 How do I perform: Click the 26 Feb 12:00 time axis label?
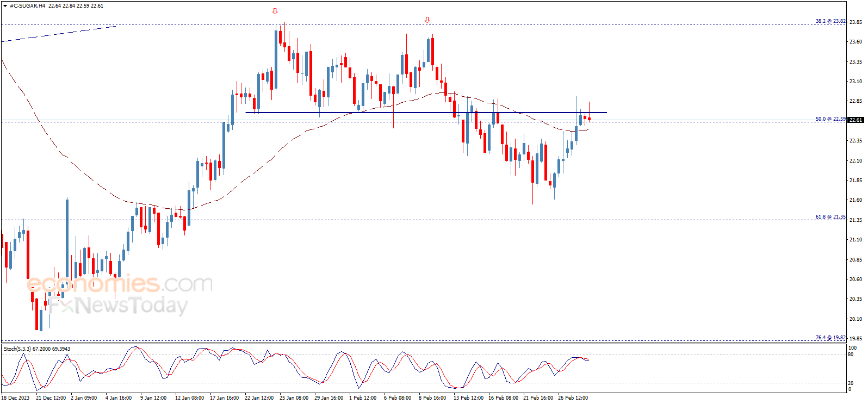pyautogui.click(x=573, y=398)
